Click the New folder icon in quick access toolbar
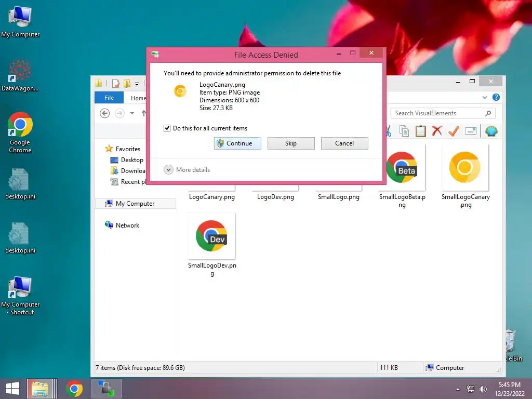532x399 pixels. (127, 84)
